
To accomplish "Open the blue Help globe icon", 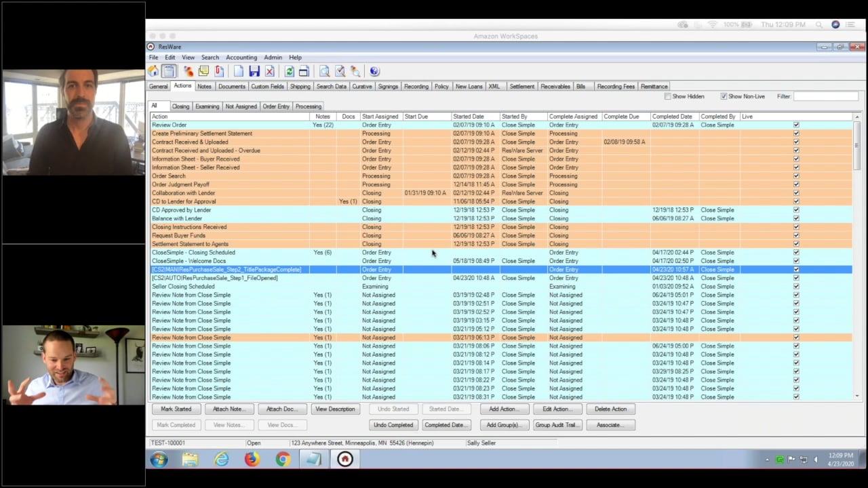I will (x=374, y=71).
